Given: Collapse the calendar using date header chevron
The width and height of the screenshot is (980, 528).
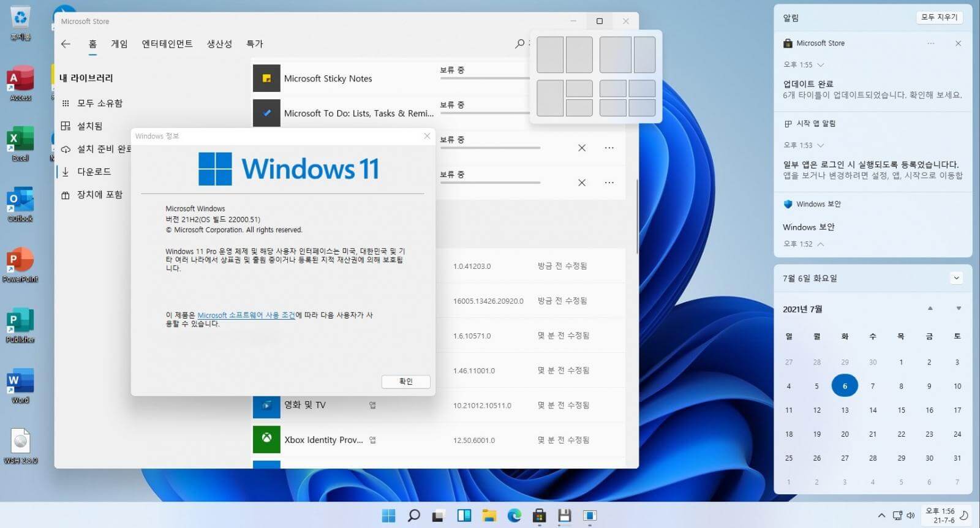Looking at the screenshot, I should [x=956, y=278].
